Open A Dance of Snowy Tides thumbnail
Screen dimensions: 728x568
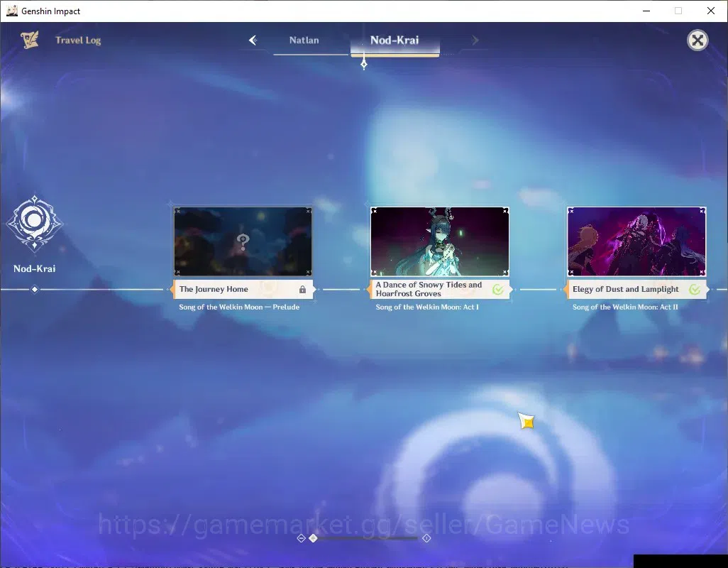click(440, 241)
